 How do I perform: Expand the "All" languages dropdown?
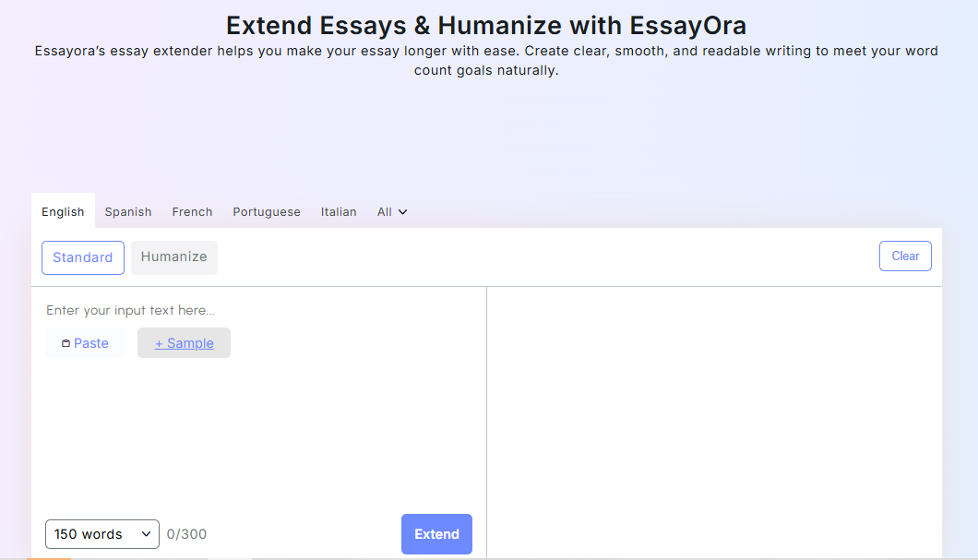[386, 211]
